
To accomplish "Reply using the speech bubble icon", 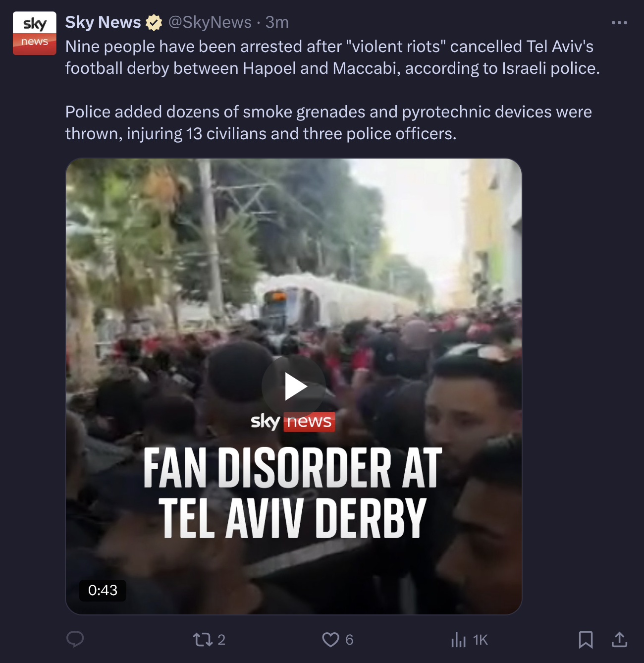I will pyautogui.click(x=75, y=639).
